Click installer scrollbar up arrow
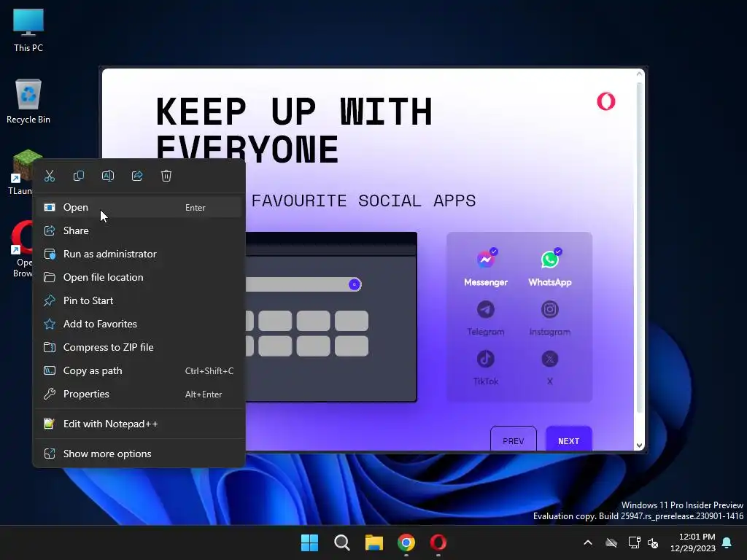This screenshot has width=747, height=560. coord(639,74)
